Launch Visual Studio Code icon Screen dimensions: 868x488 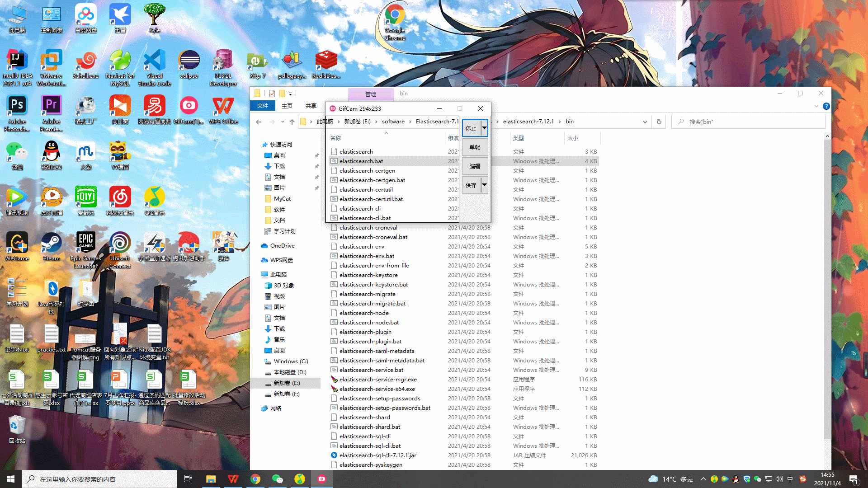[155, 68]
